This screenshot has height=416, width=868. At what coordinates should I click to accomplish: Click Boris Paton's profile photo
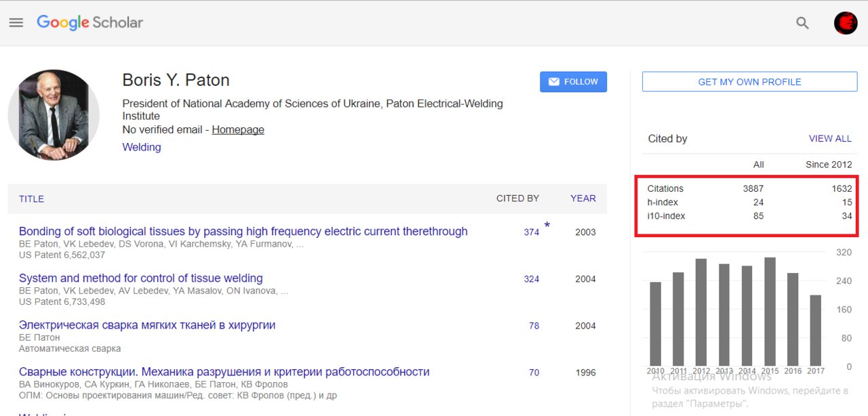pos(54,115)
